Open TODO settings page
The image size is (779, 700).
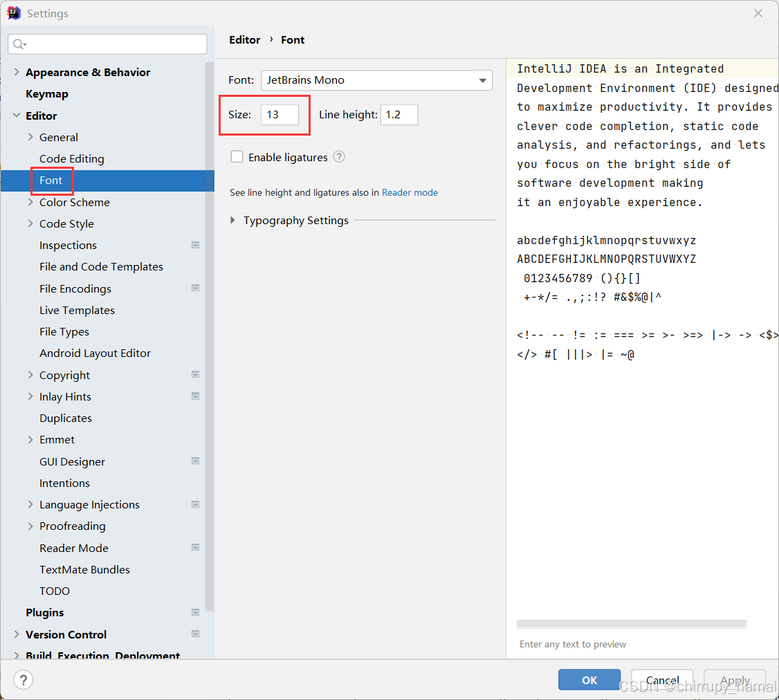(x=54, y=591)
